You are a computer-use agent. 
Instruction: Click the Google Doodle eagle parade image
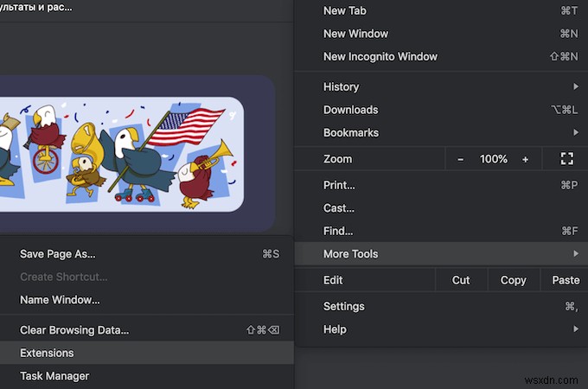pos(121,154)
